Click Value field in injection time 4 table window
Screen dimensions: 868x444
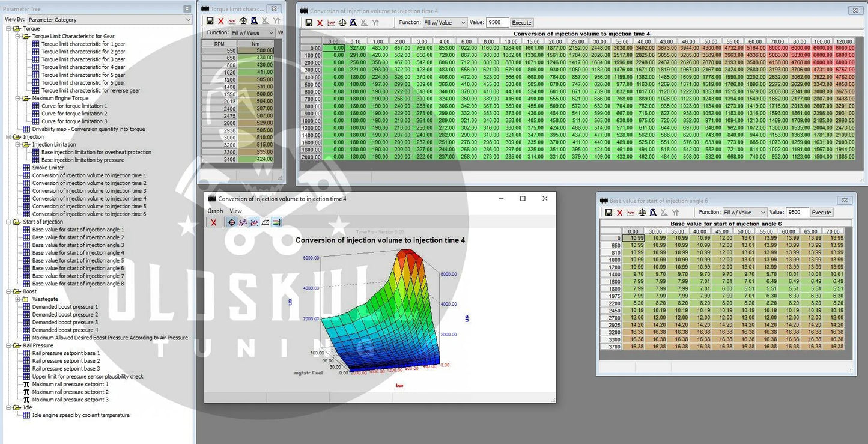pos(497,23)
